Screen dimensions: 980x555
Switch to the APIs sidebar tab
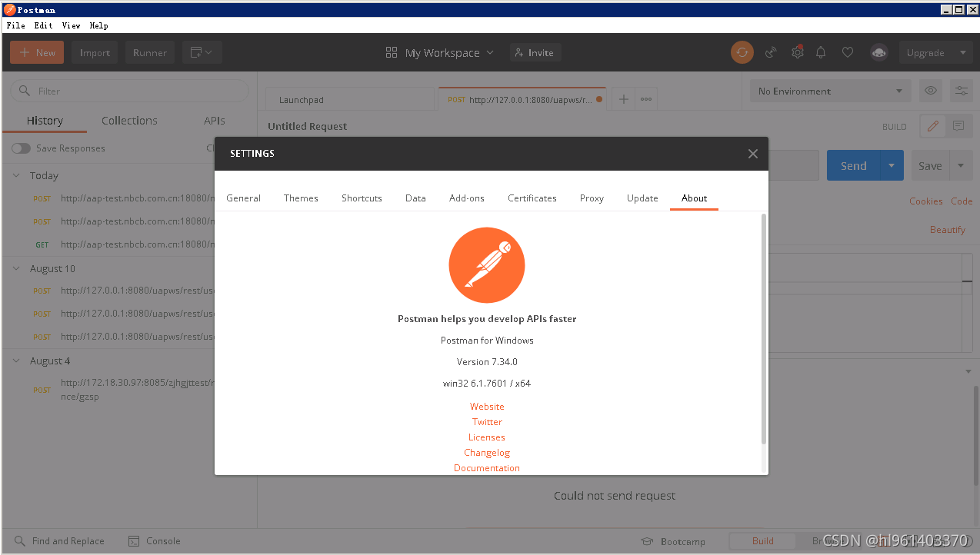(215, 121)
